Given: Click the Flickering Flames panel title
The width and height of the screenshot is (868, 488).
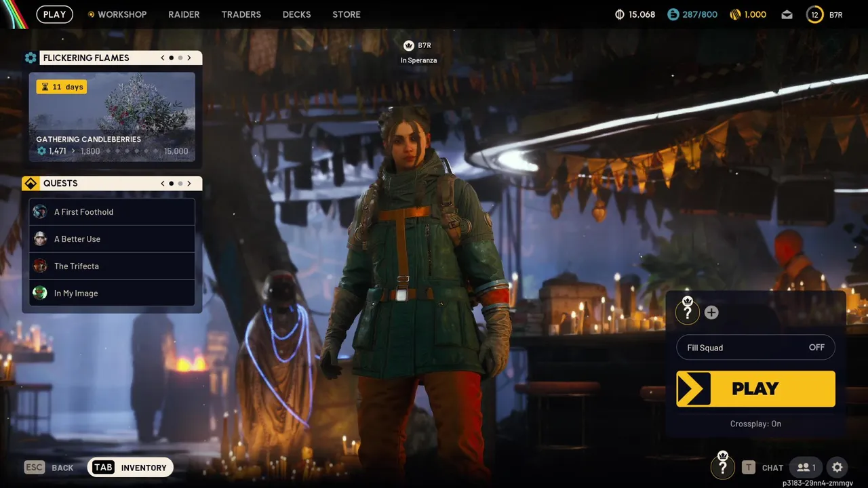Looking at the screenshot, I should tap(86, 58).
